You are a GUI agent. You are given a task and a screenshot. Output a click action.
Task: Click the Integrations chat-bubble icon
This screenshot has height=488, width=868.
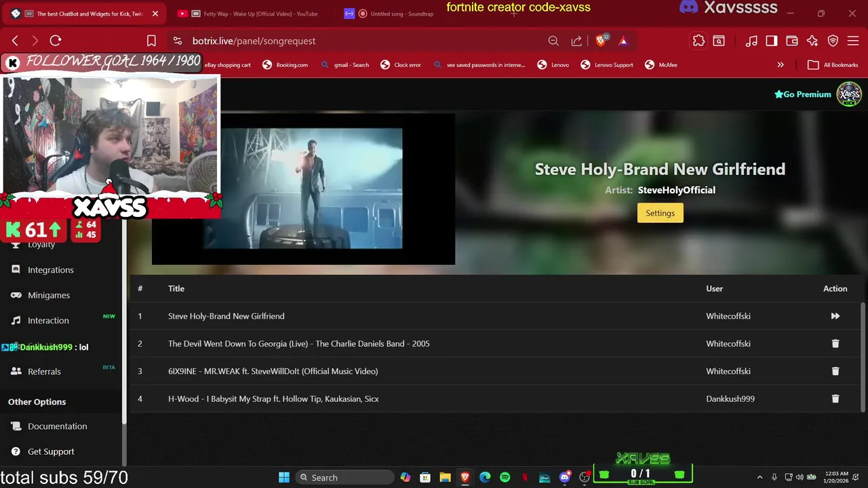(x=16, y=269)
